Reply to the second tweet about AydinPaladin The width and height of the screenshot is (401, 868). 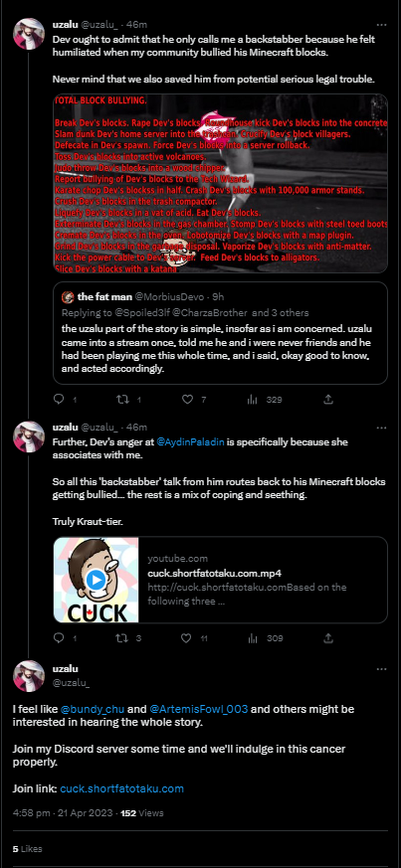(59, 638)
